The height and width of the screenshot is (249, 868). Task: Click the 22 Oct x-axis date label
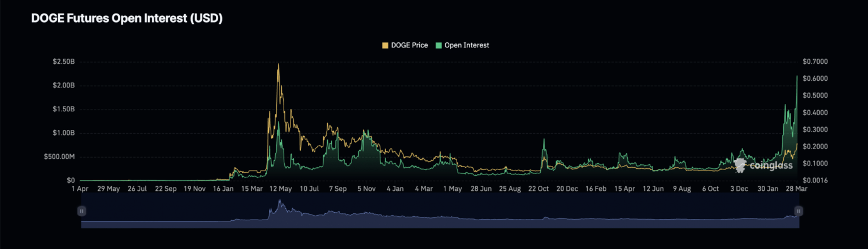540,189
